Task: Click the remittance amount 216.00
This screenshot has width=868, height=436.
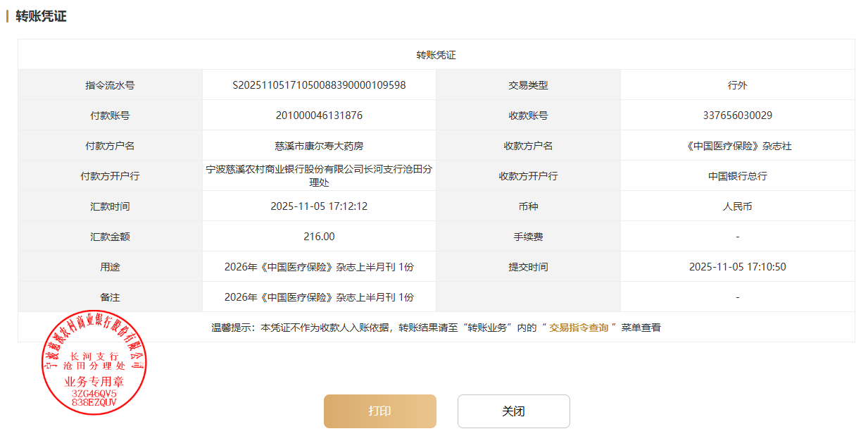Action: (x=319, y=237)
